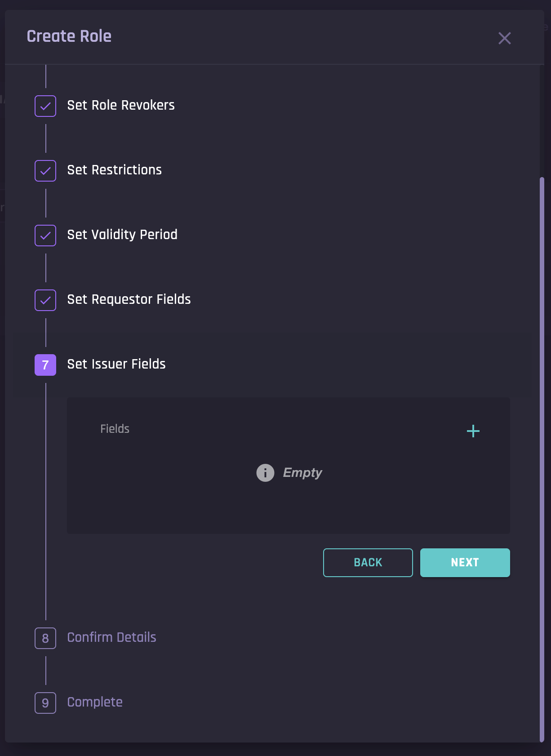Select the Set Issuer Fields step title

(x=116, y=364)
